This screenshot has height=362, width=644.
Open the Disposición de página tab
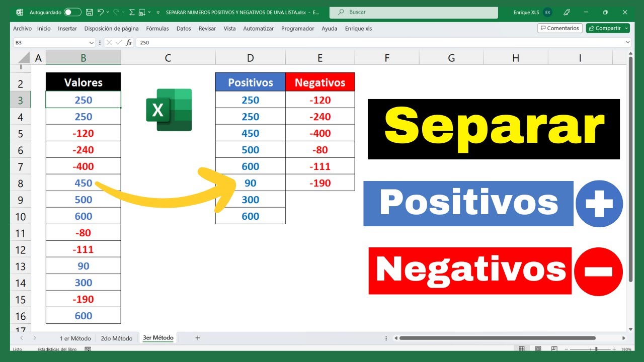pyautogui.click(x=111, y=29)
